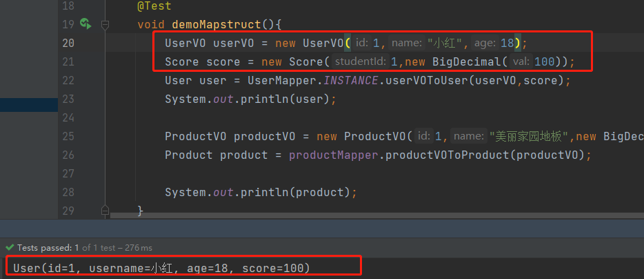Click the User(id=1, username=小红...) console output line
Image resolution: width=644 pixels, height=279 pixels.
click(x=161, y=269)
